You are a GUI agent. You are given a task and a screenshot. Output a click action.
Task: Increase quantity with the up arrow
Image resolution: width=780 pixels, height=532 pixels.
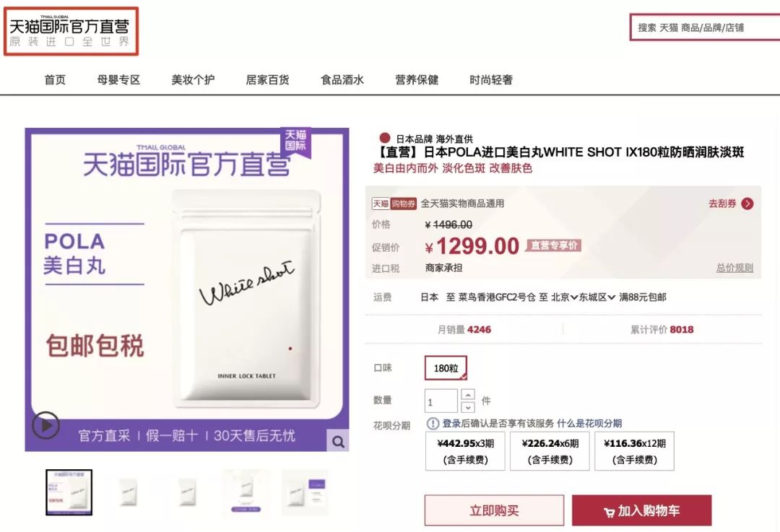pos(468,395)
